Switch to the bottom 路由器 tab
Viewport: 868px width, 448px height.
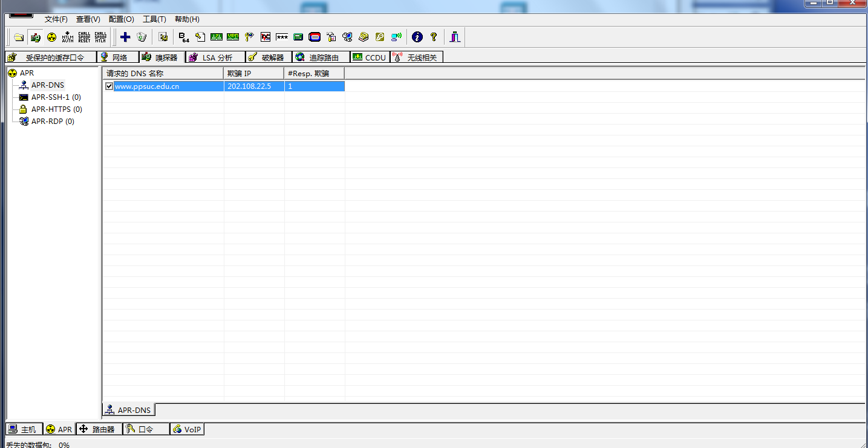99,429
